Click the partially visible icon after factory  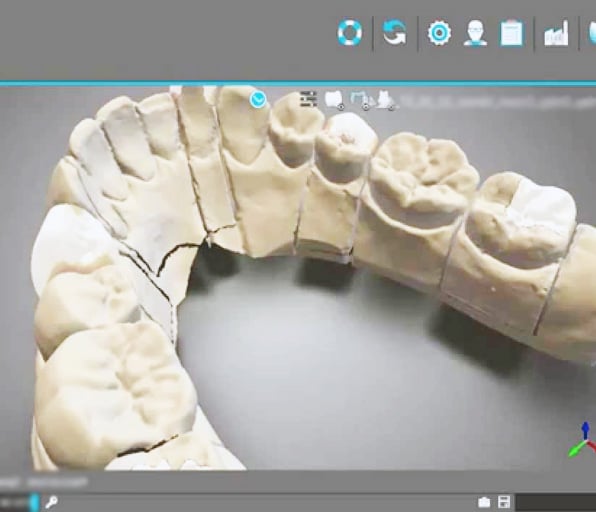click(x=592, y=33)
